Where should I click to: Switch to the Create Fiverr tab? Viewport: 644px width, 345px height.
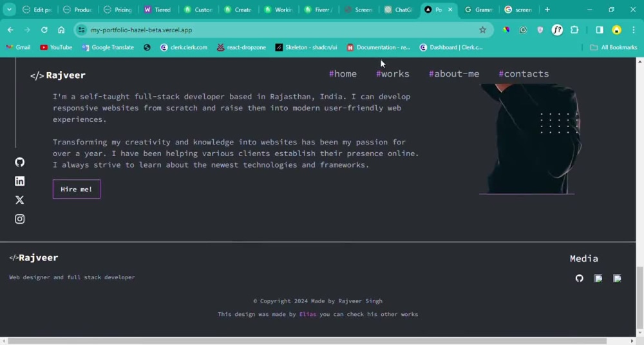point(238,10)
